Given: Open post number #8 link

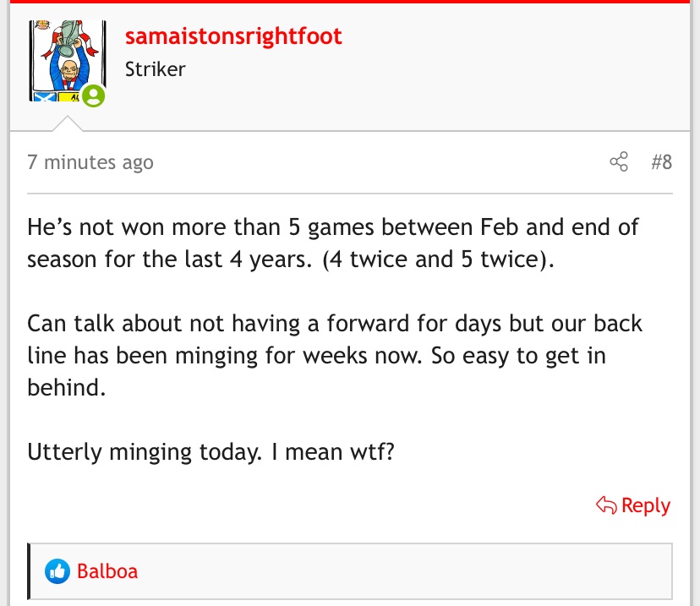Looking at the screenshot, I should (x=662, y=162).
